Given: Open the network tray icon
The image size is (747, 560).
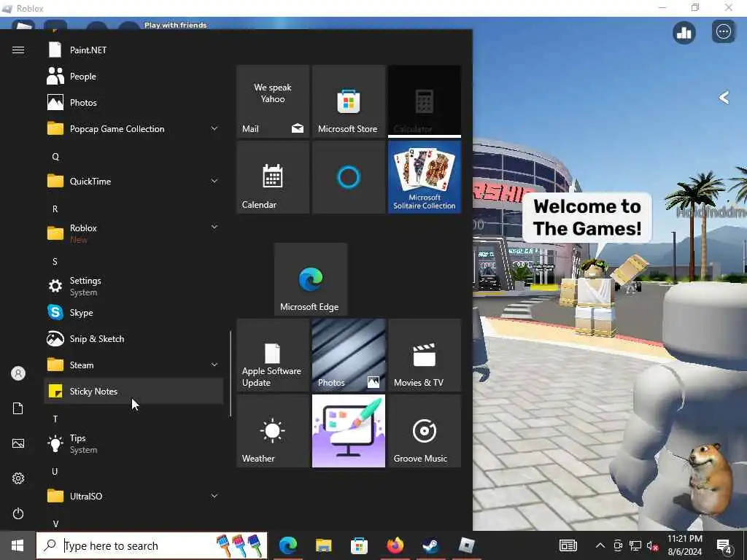Looking at the screenshot, I should 635,545.
